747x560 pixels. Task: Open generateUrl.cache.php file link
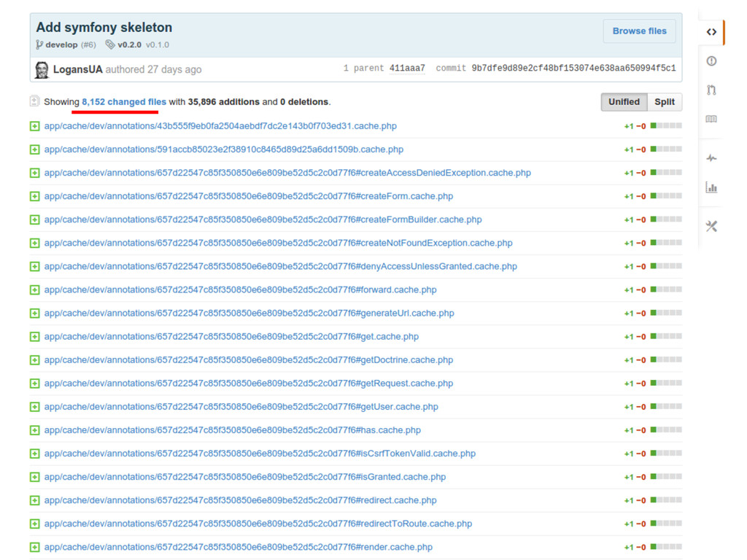(249, 314)
